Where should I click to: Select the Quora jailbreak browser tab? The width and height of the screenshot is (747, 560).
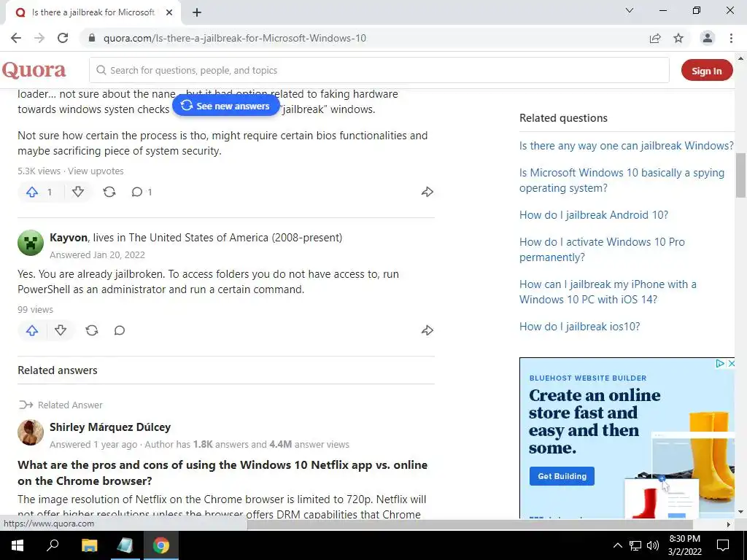pyautogui.click(x=93, y=12)
